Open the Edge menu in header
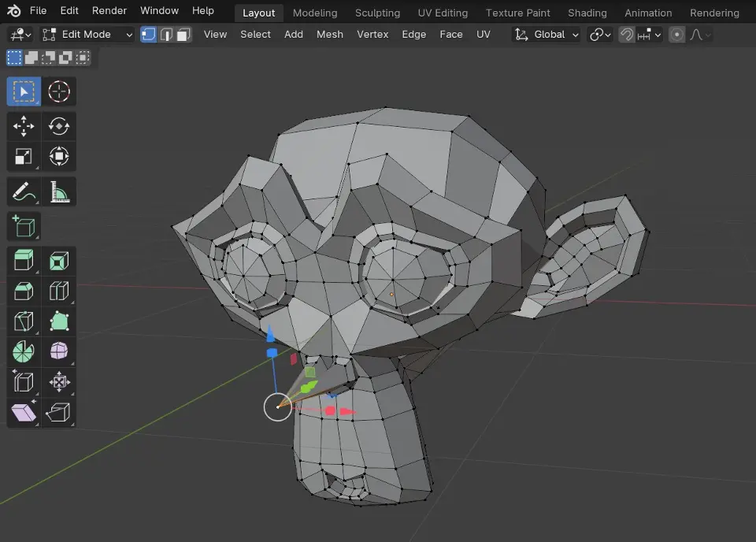 coord(414,35)
